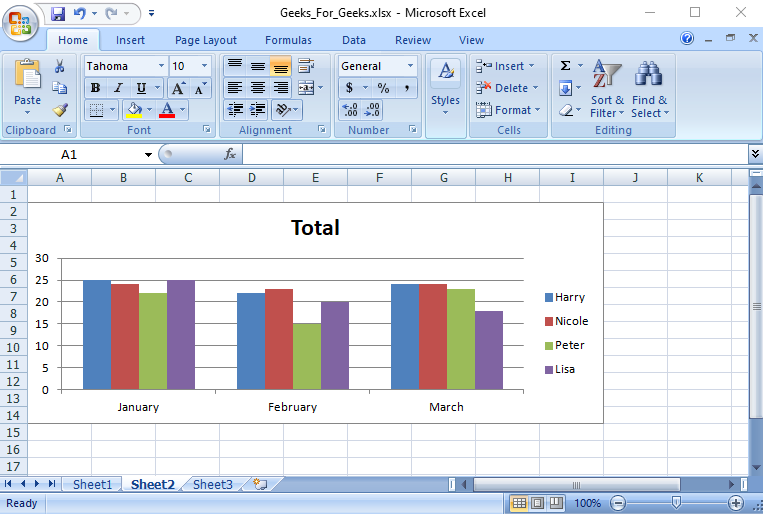Image resolution: width=763 pixels, height=514 pixels.
Task: Open Excel Help question mark
Action: (687, 38)
